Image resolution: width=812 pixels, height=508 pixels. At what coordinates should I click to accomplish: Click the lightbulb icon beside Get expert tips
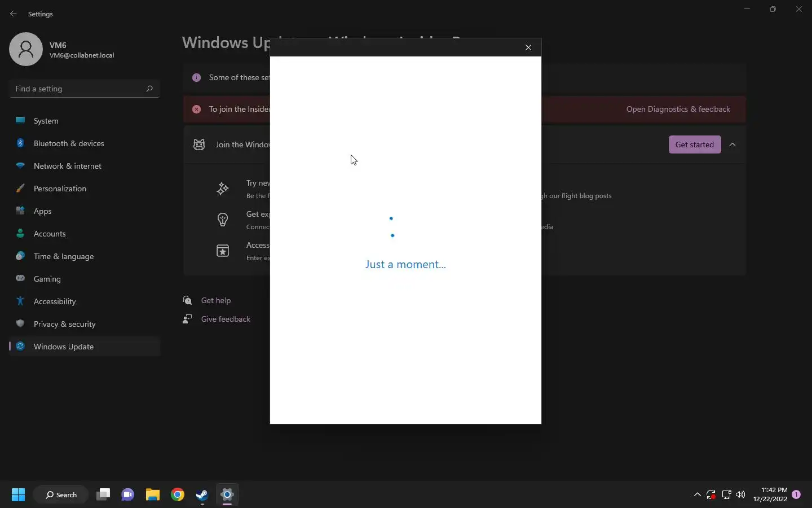tap(223, 220)
